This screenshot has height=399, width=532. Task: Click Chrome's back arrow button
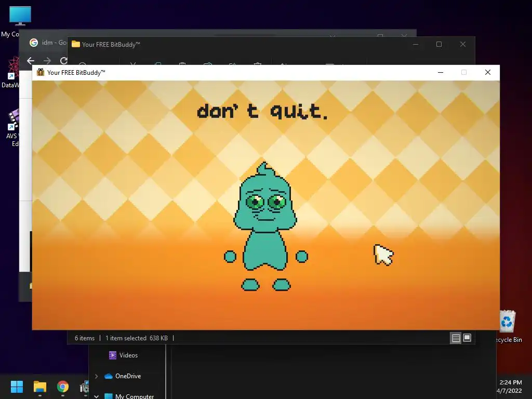[x=31, y=61]
